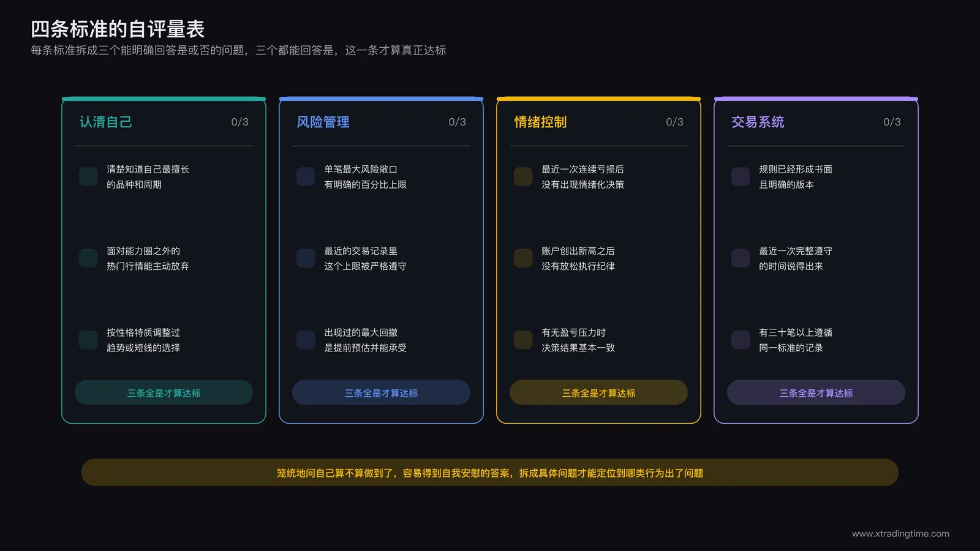Select the 风险管理 card heading

pos(323,122)
